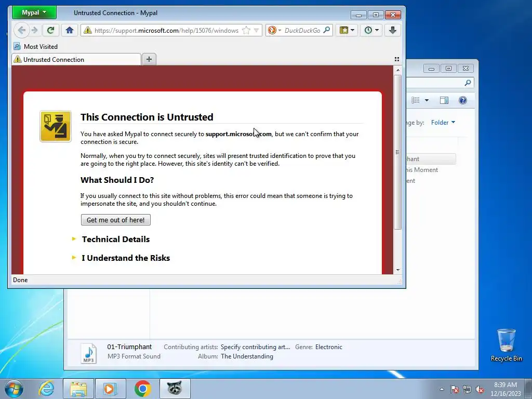
Task: Click the Mypal raccoon taskbar icon
Action: [x=175, y=389]
